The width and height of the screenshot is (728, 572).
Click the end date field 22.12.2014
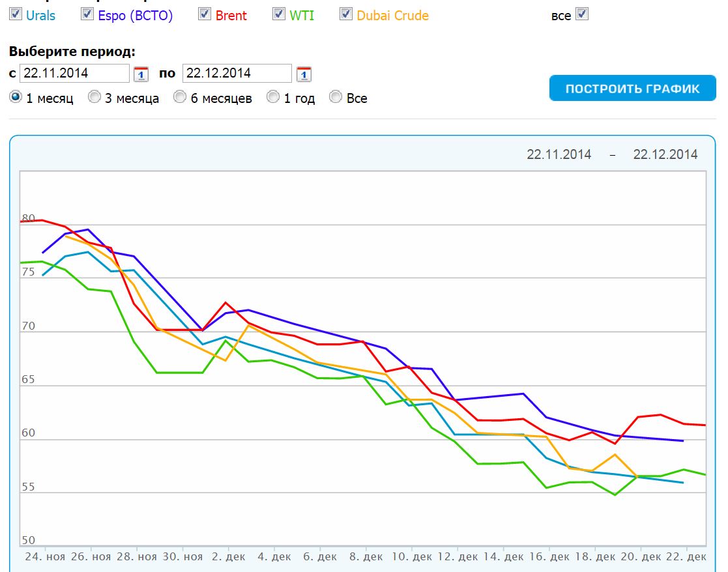coord(237,73)
